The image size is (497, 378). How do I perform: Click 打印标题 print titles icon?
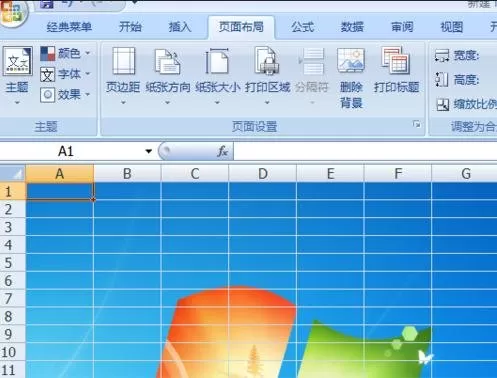(396, 60)
